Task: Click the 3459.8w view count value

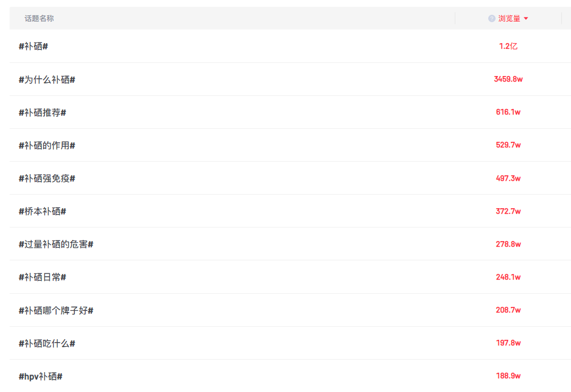Action: pos(508,79)
